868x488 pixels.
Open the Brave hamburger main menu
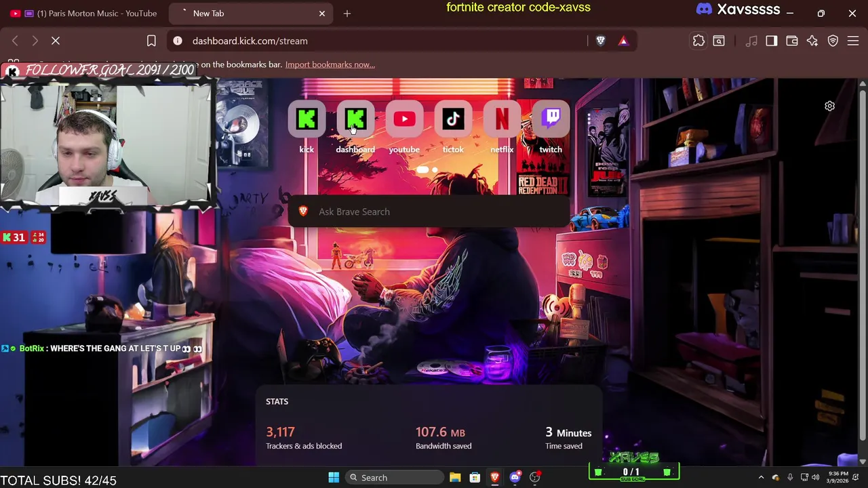[853, 41]
